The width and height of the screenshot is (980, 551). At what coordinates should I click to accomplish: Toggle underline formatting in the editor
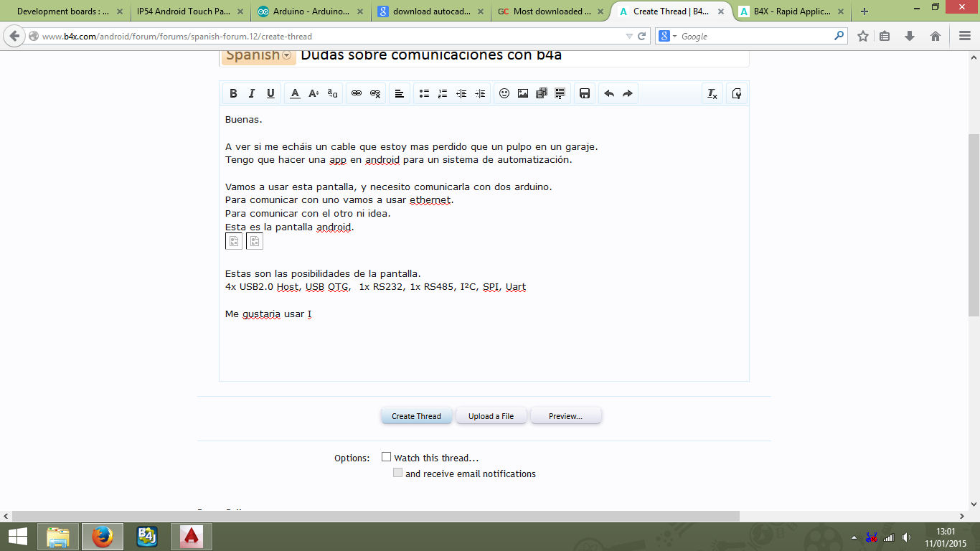click(270, 93)
